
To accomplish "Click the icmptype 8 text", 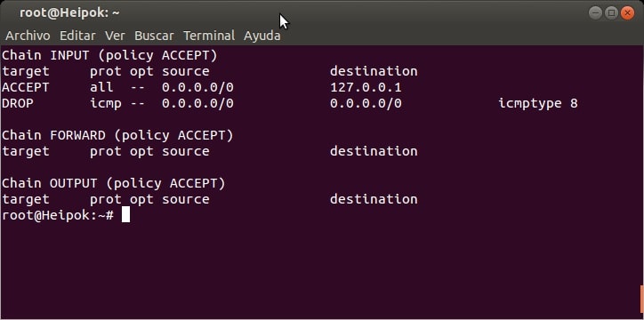I will (538, 103).
